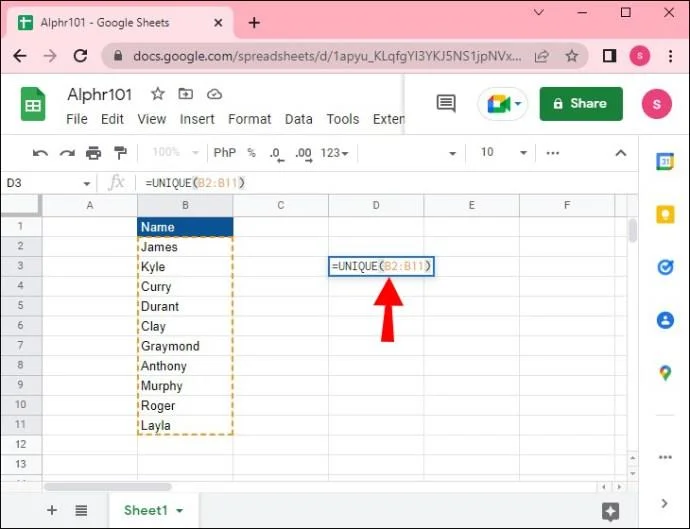Select column D header
The width and height of the screenshot is (690, 529).
(x=376, y=205)
